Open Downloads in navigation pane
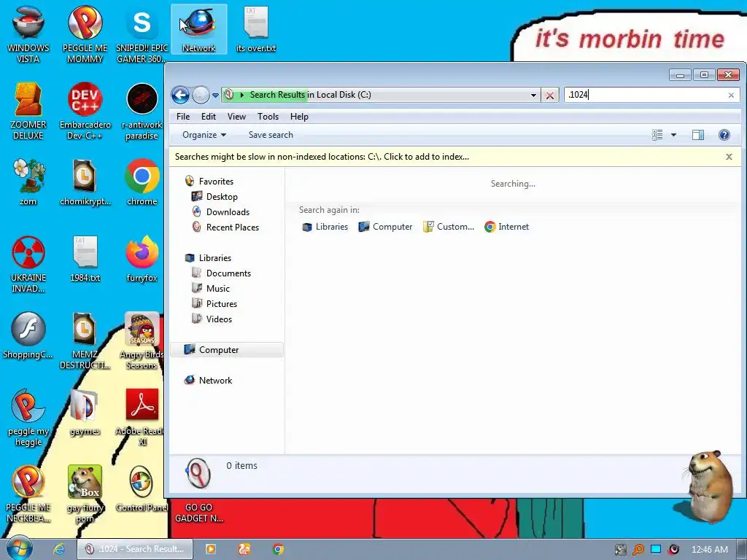The height and width of the screenshot is (560, 747). (220, 212)
